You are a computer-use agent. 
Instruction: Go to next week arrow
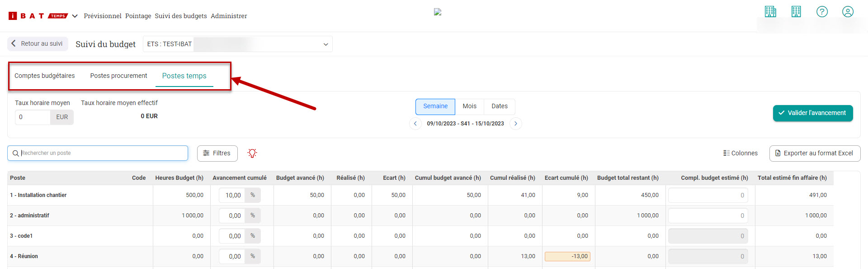pos(515,124)
